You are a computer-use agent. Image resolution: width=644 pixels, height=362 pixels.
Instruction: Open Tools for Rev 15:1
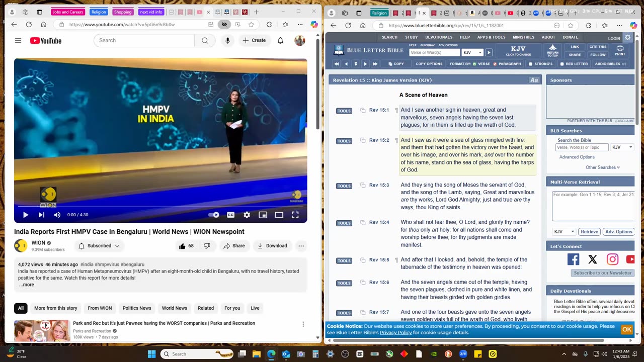pos(344,111)
